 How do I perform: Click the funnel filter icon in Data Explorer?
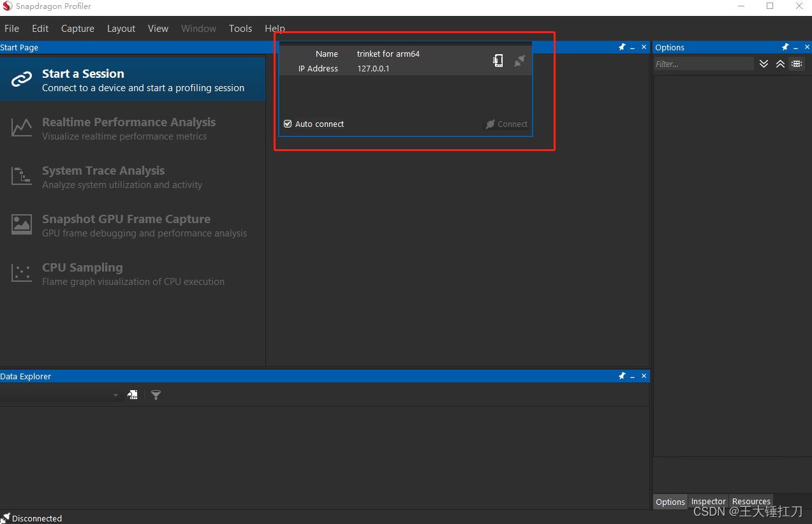tap(156, 395)
